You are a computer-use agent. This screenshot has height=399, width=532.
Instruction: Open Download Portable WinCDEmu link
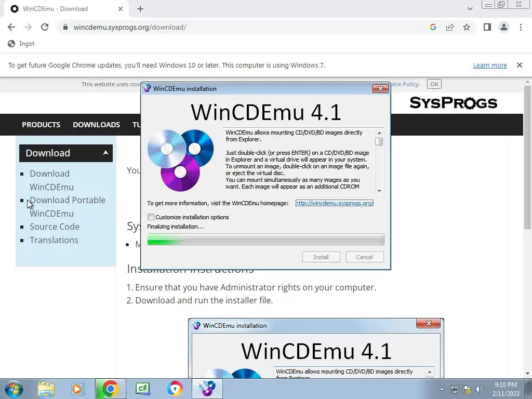coord(68,207)
